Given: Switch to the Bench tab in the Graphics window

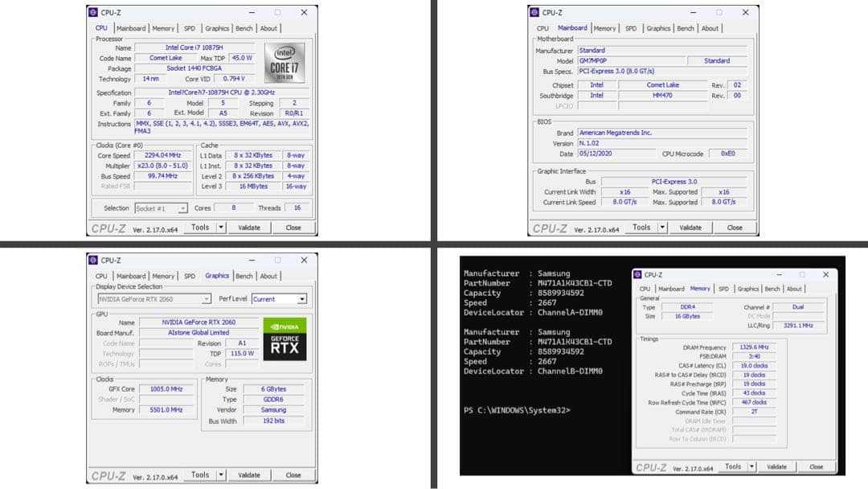Looking at the screenshot, I should pyautogui.click(x=244, y=275).
